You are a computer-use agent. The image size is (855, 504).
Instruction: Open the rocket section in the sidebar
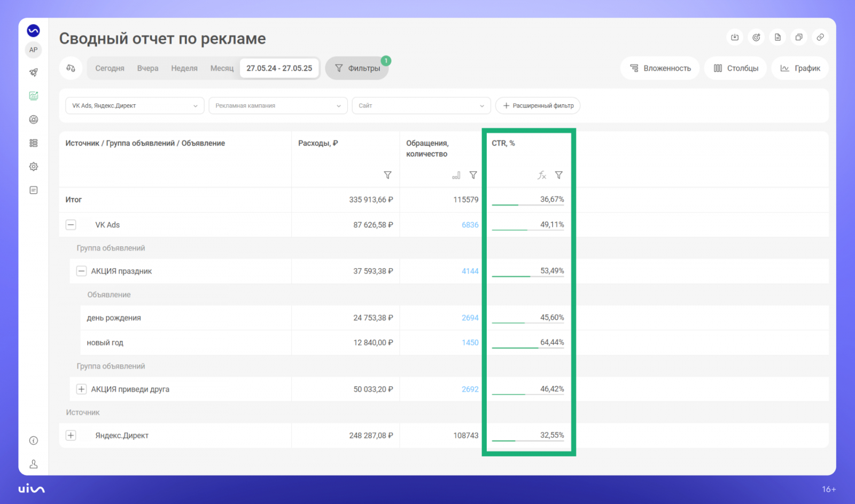pos(33,72)
